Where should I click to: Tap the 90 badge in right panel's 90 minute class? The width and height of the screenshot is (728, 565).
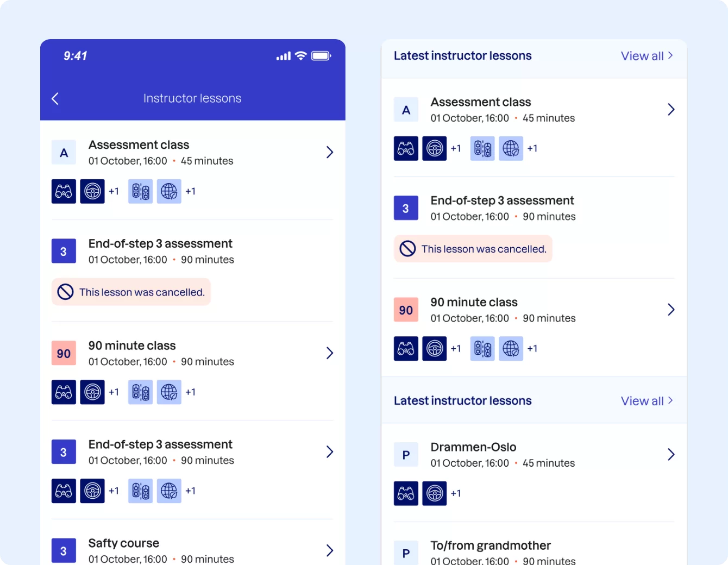point(406,310)
